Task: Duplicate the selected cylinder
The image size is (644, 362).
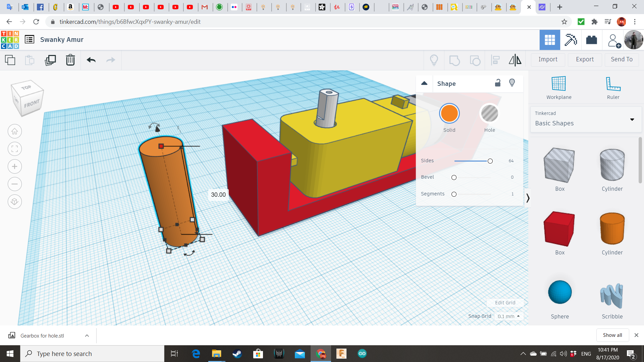Action: tap(50, 60)
